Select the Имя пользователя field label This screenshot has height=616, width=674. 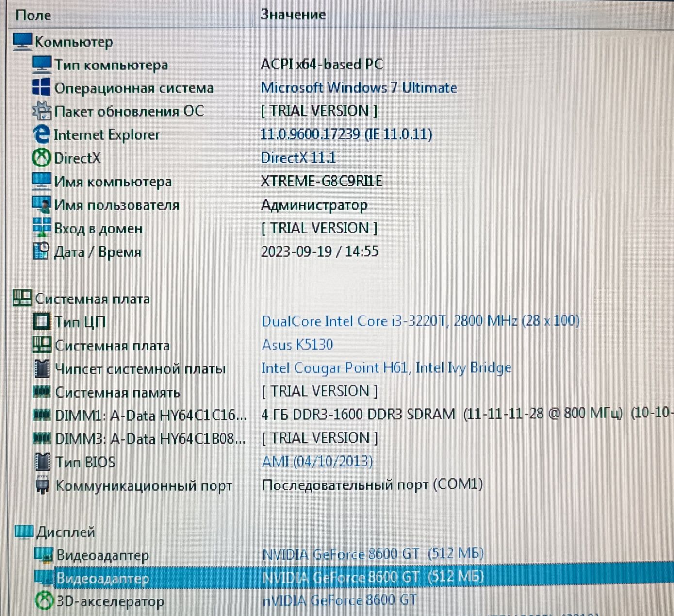pos(116,205)
